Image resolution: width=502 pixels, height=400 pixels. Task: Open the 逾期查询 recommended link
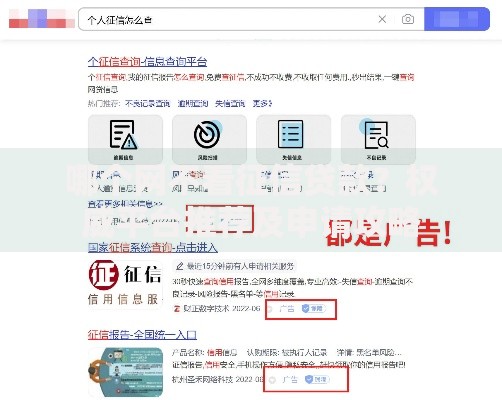(193, 104)
